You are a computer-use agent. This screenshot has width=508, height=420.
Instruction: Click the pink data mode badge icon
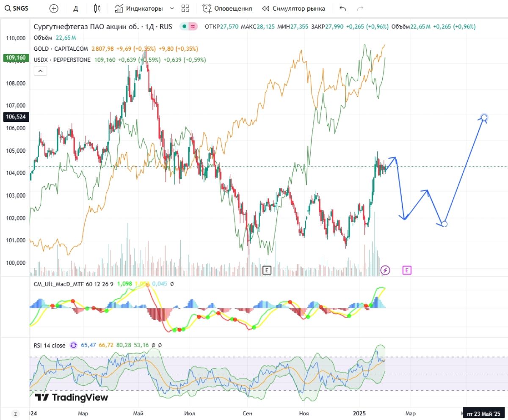tap(193, 27)
